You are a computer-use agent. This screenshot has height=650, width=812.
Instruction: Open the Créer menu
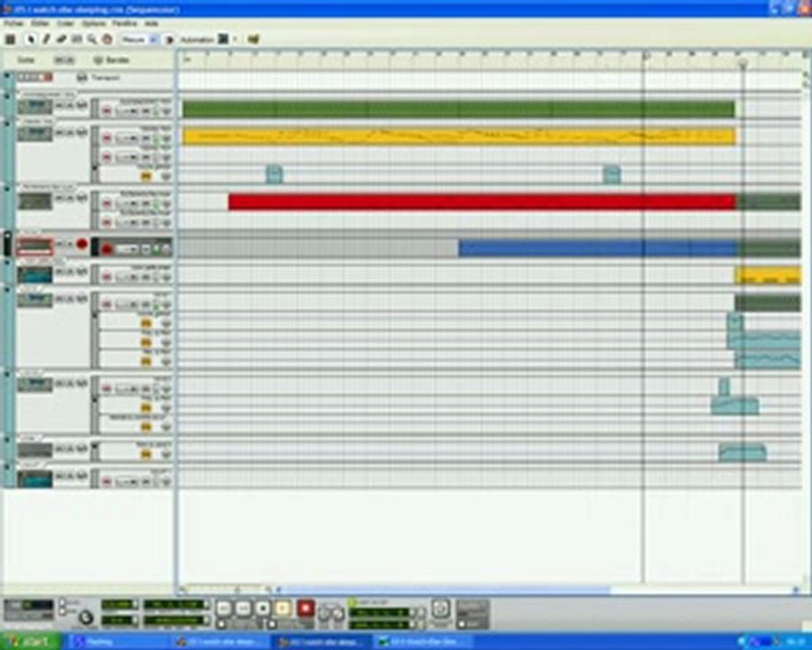click(65, 23)
